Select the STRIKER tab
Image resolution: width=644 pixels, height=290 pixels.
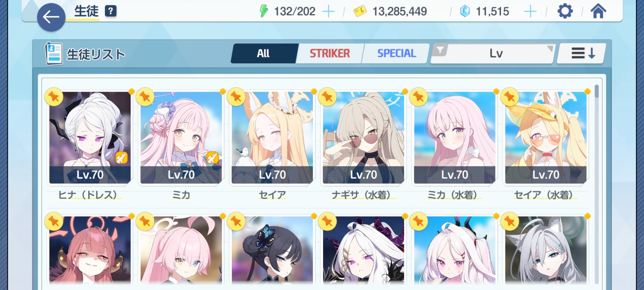click(330, 53)
